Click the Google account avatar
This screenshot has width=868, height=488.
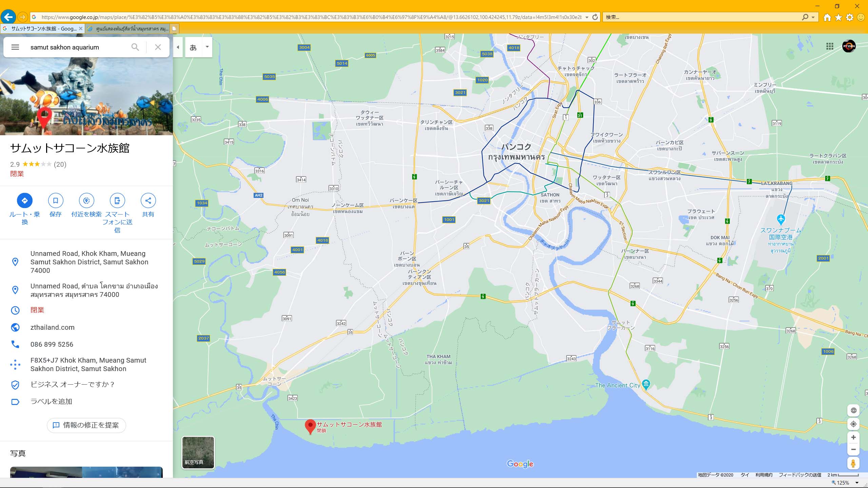click(849, 46)
